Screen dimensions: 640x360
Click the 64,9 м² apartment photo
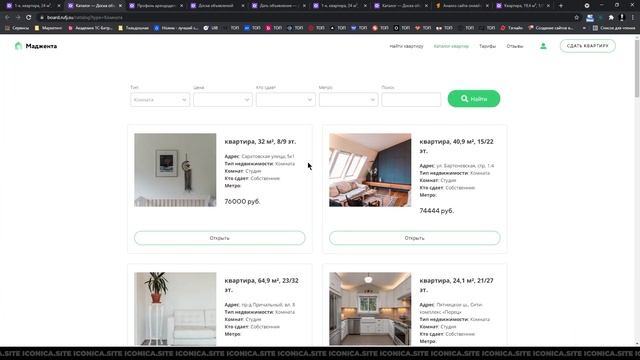[175, 309]
